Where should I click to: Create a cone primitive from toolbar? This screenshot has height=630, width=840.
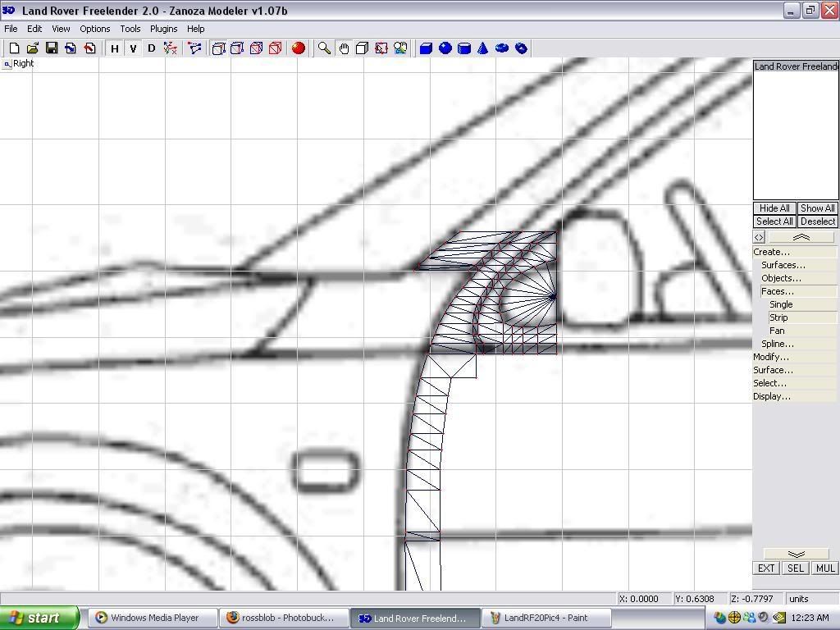pos(483,48)
